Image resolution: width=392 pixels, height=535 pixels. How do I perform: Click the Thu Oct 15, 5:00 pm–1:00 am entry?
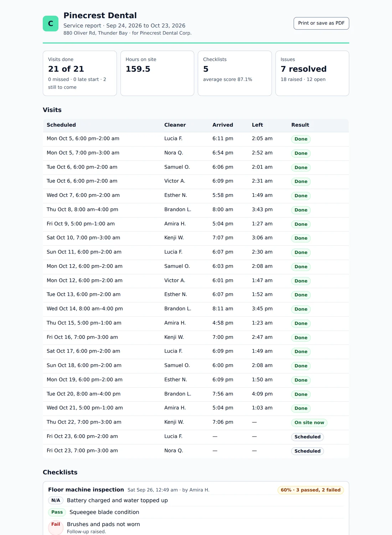(84, 323)
